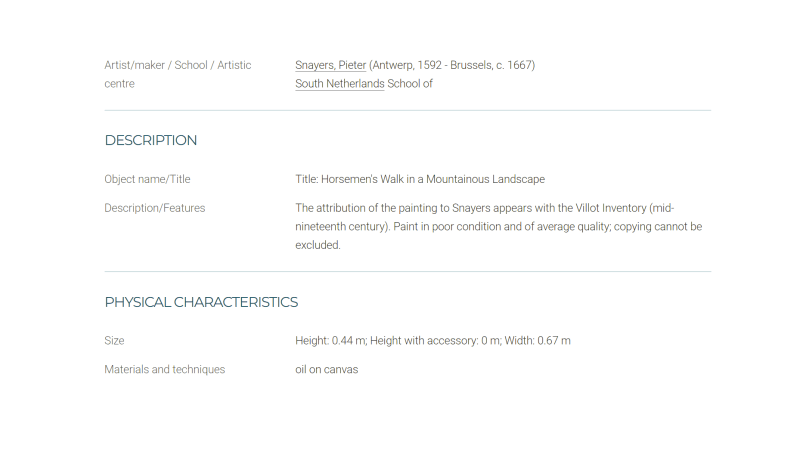The width and height of the screenshot is (800, 455).
Task: Click the Villot Inventory attribution paragraph
Action: [x=498, y=226]
